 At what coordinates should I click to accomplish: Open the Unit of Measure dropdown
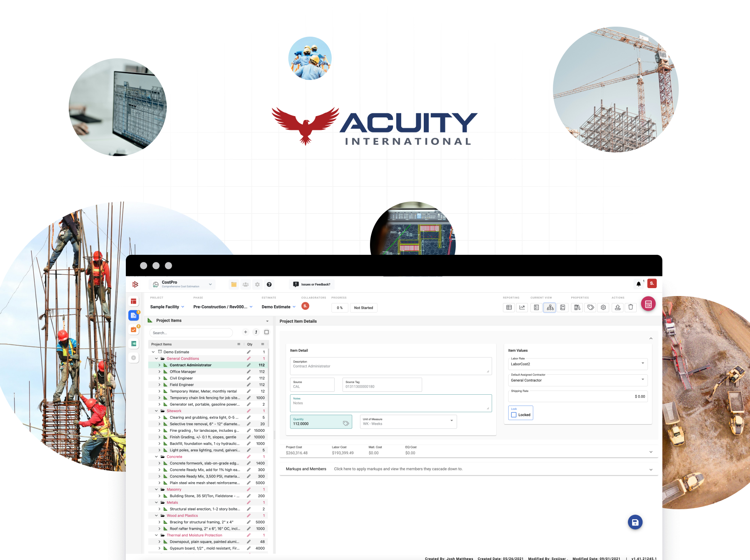tap(408, 422)
